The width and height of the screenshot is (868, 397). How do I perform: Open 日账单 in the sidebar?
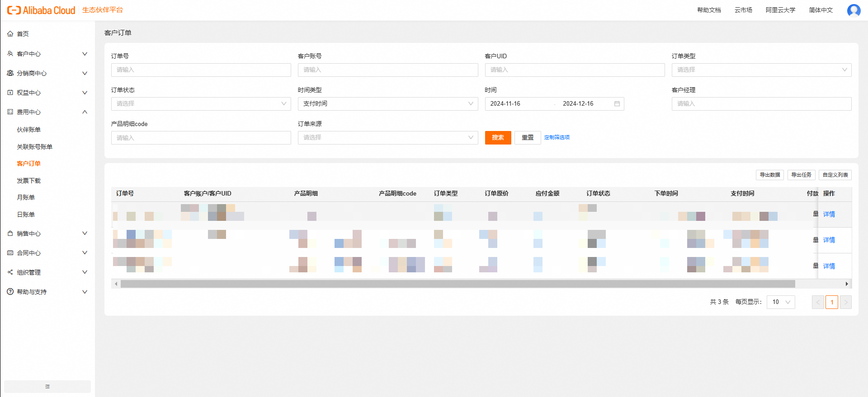pos(26,215)
